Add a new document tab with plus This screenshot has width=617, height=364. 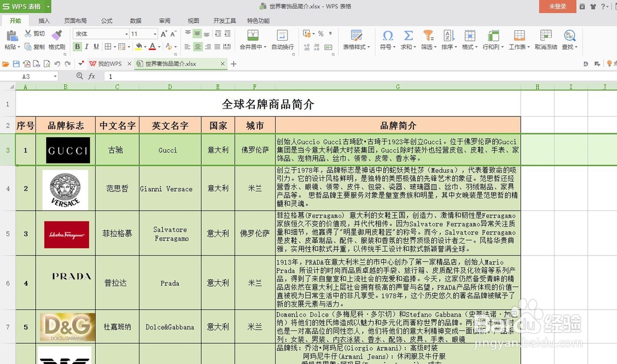[233, 64]
